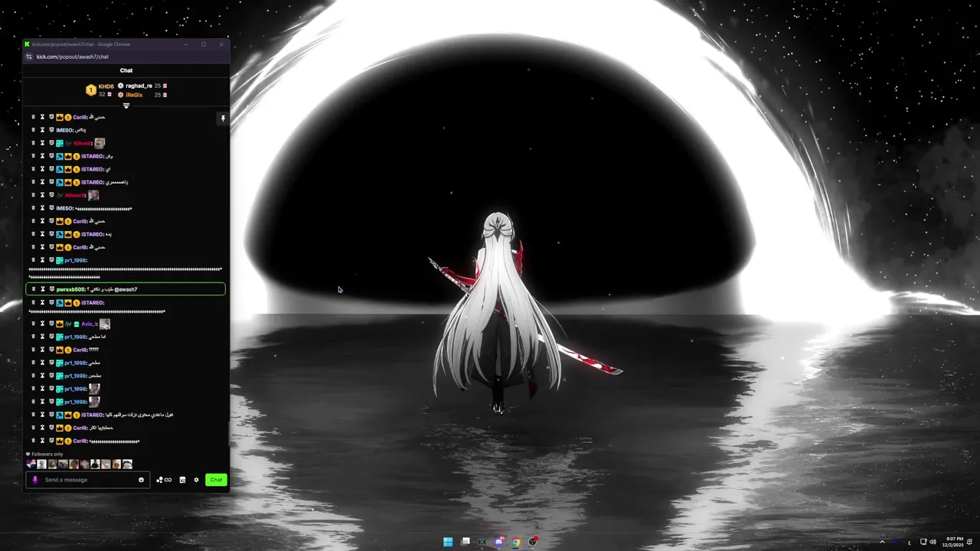Ban pwrsxb505 with the shield icon

[51, 289]
